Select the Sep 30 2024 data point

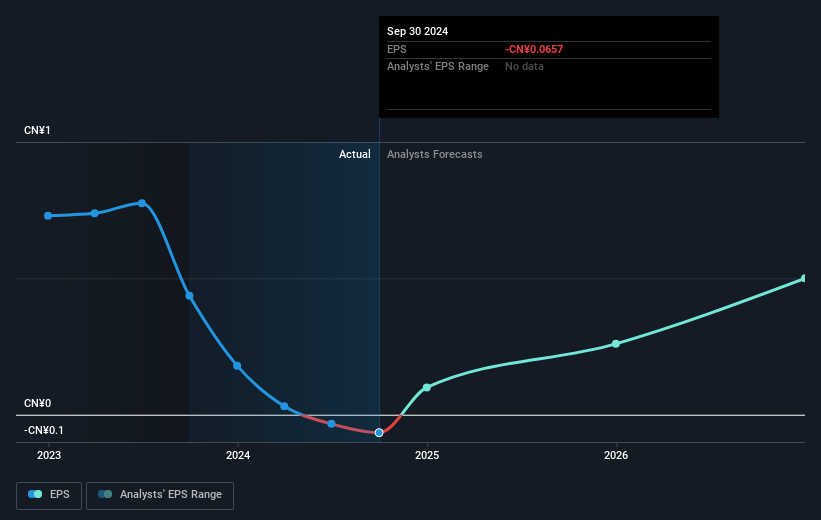[379, 433]
